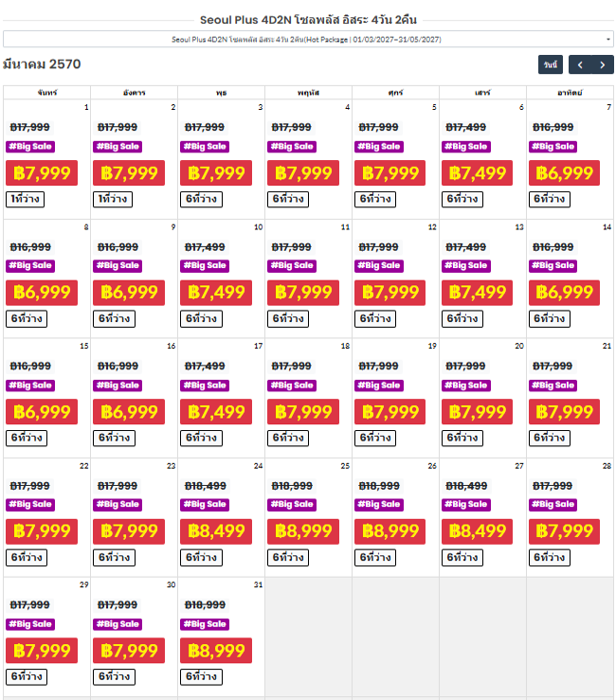Go to the next month arrow

tap(603, 64)
